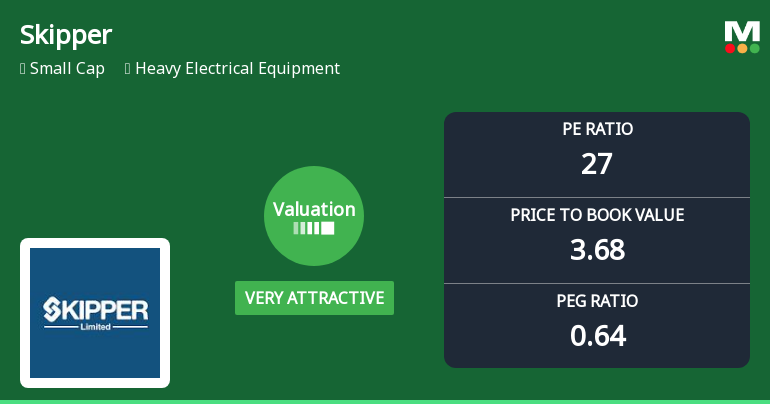Select the PE RATIO heading

pos(597,129)
